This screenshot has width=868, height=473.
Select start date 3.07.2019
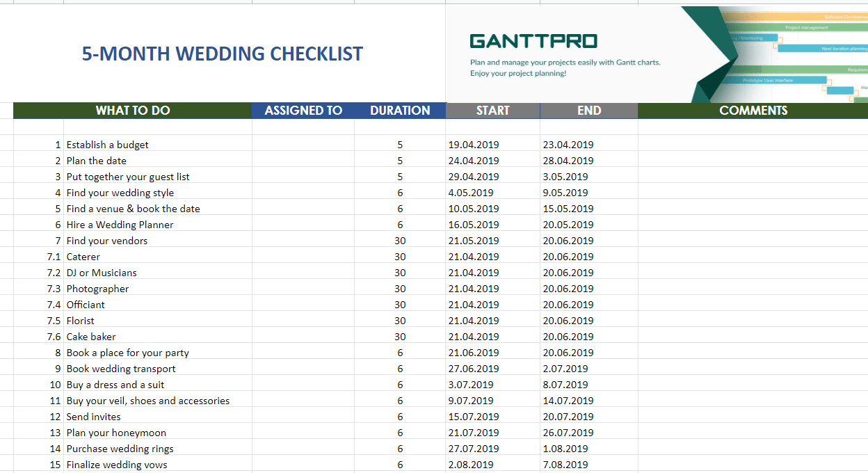[x=493, y=385]
